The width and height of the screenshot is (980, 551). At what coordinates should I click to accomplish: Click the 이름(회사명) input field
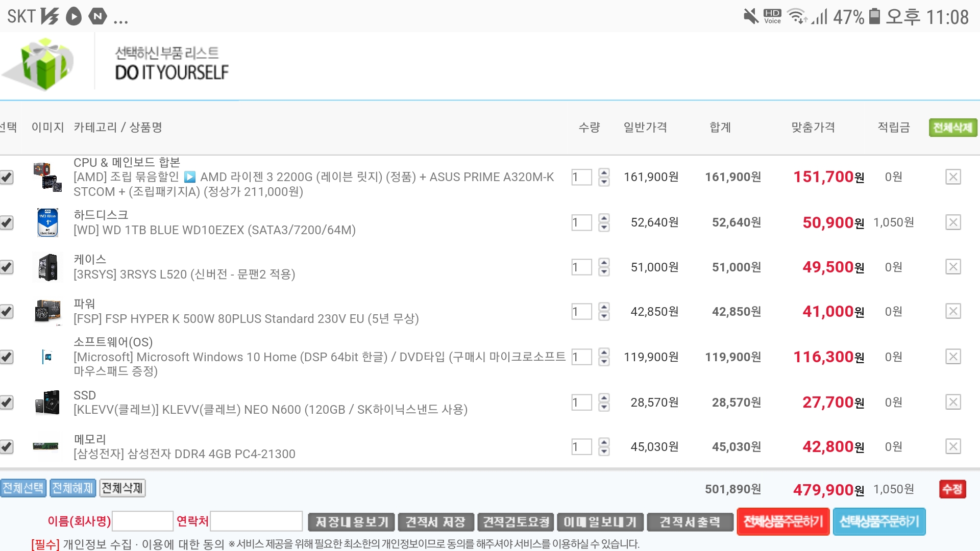click(x=142, y=521)
